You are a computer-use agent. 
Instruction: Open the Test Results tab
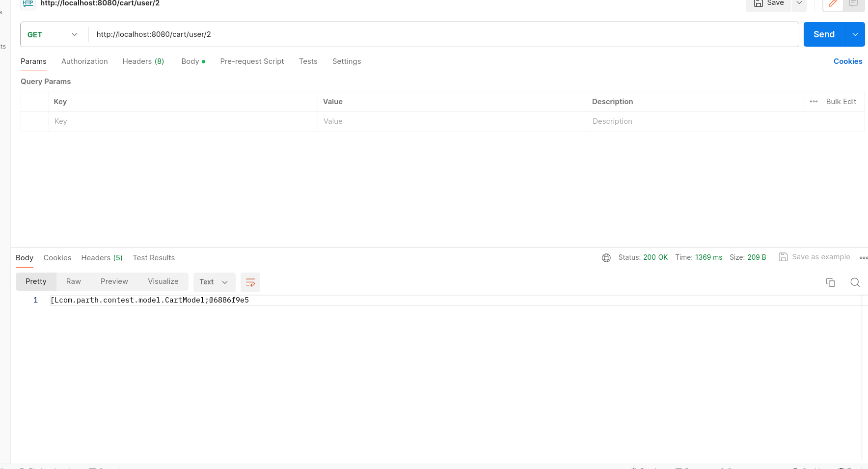(154, 258)
